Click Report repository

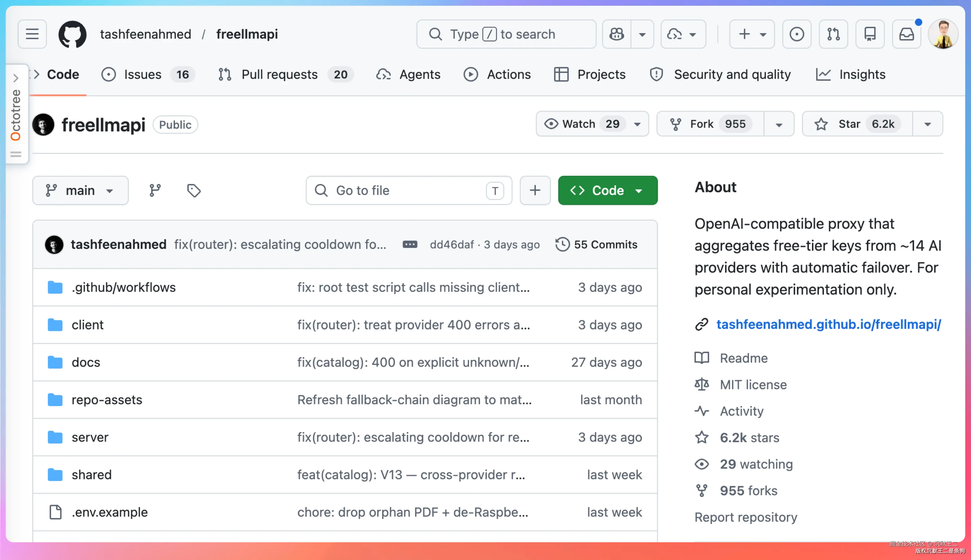746,517
